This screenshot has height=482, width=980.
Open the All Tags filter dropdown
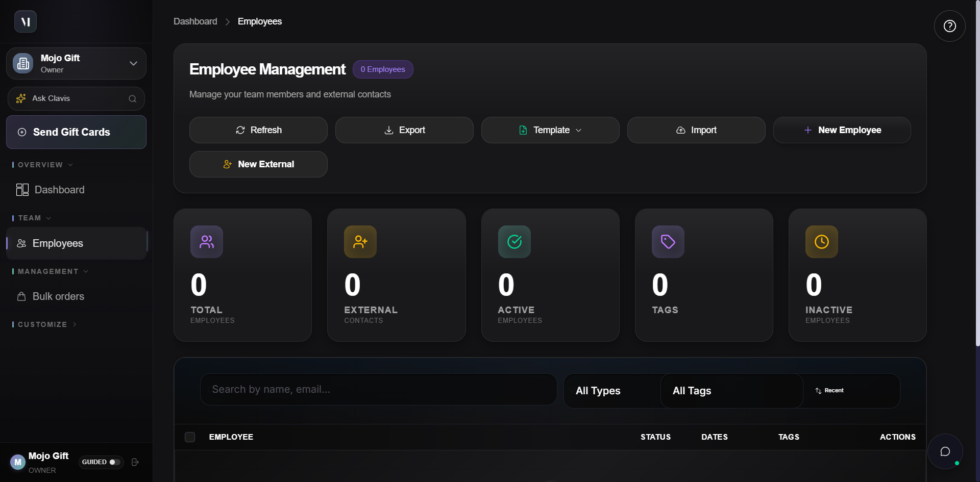point(731,391)
